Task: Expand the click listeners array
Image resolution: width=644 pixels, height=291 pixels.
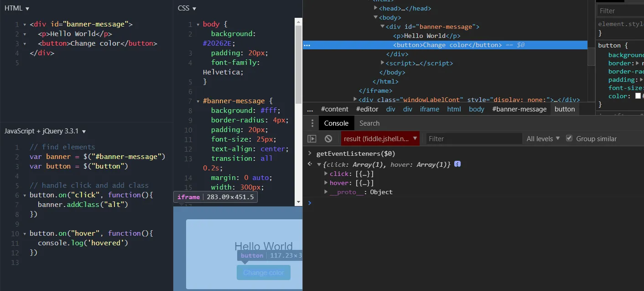Action: click(326, 174)
